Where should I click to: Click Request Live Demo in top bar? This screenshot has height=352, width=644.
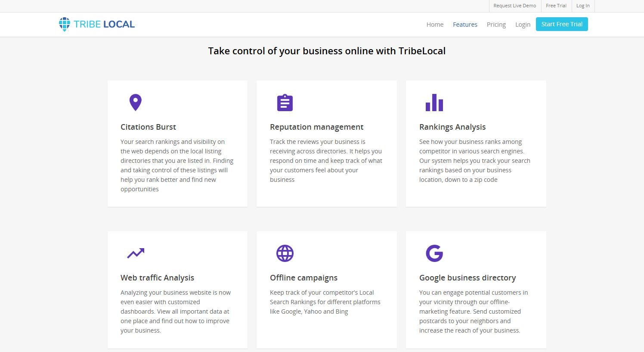click(515, 6)
